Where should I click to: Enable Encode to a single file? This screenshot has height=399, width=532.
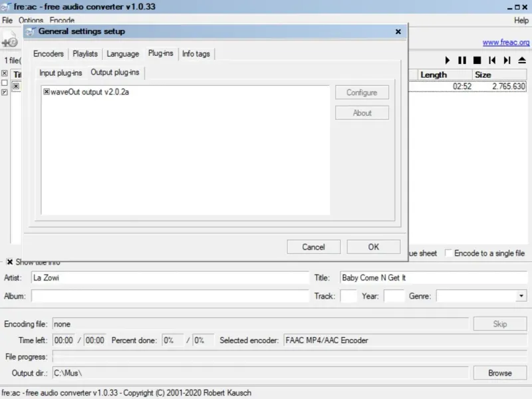pos(448,253)
